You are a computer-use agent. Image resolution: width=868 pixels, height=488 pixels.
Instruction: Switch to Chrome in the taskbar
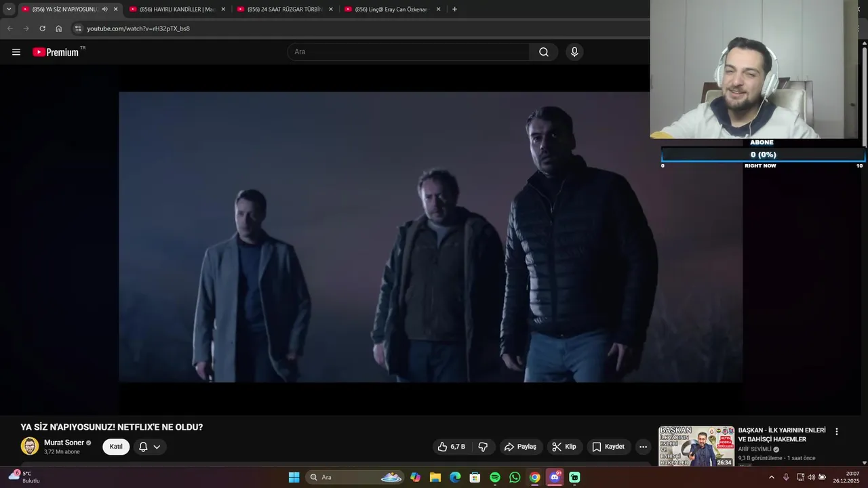[x=534, y=477]
